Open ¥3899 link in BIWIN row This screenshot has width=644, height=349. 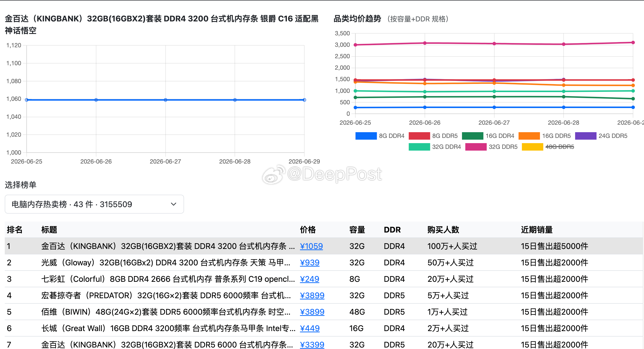click(312, 312)
